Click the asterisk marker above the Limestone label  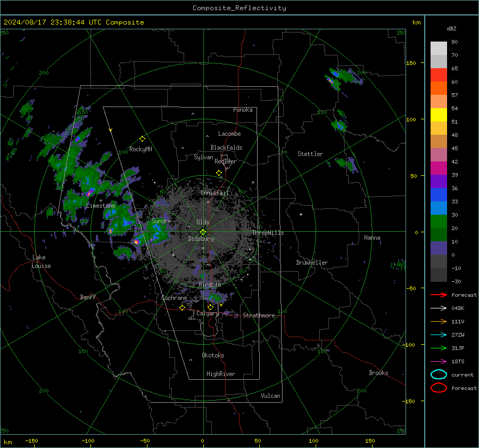coord(101,201)
